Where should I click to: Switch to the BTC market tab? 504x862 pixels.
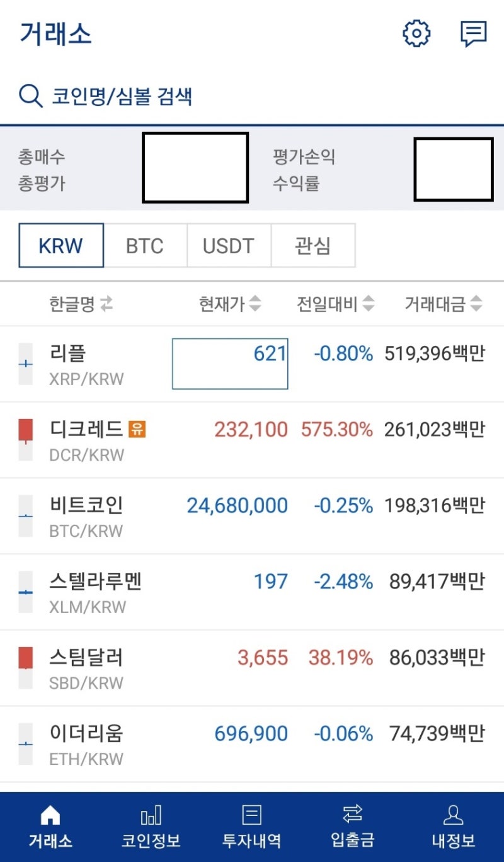tap(145, 246)
